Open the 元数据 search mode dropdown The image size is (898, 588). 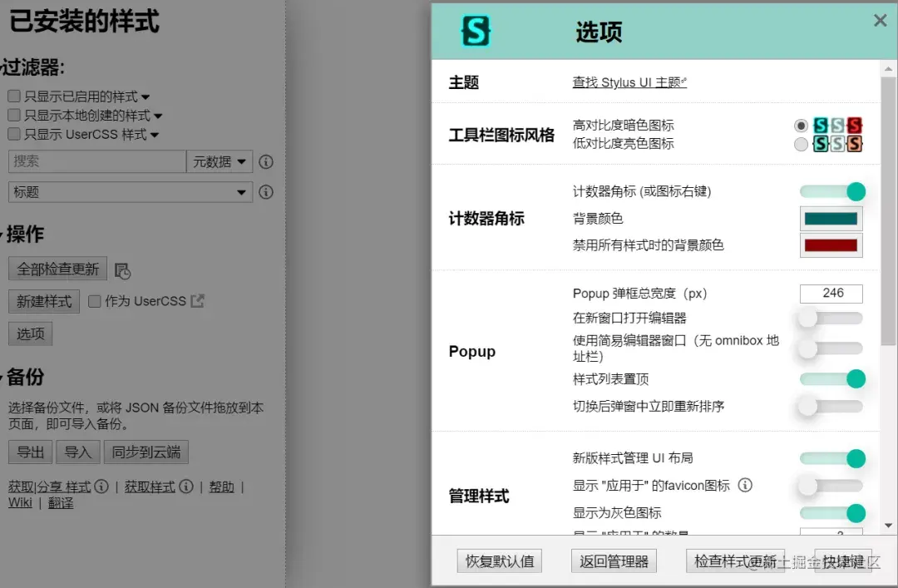click(219, 161)
